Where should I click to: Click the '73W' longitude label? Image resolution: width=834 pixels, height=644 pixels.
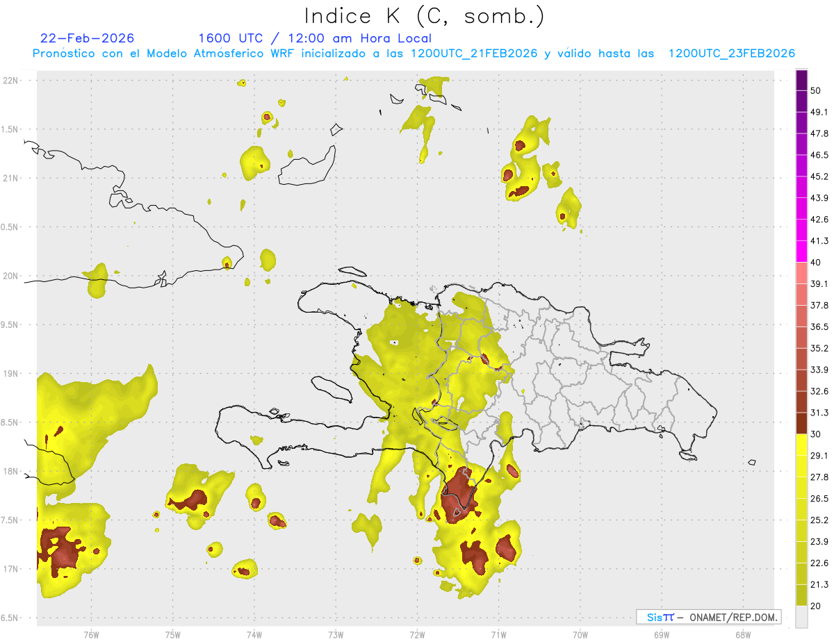point(336,634)
